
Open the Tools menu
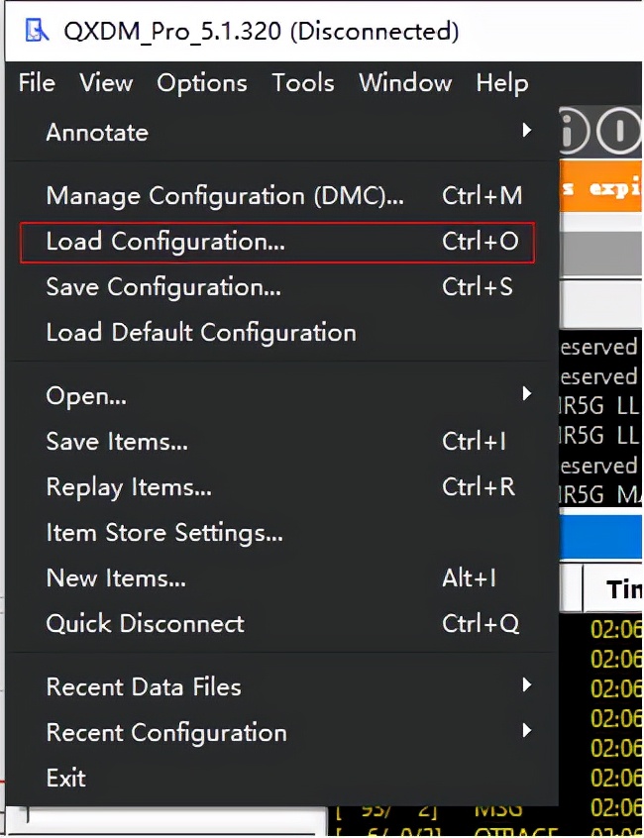point(302,83)
